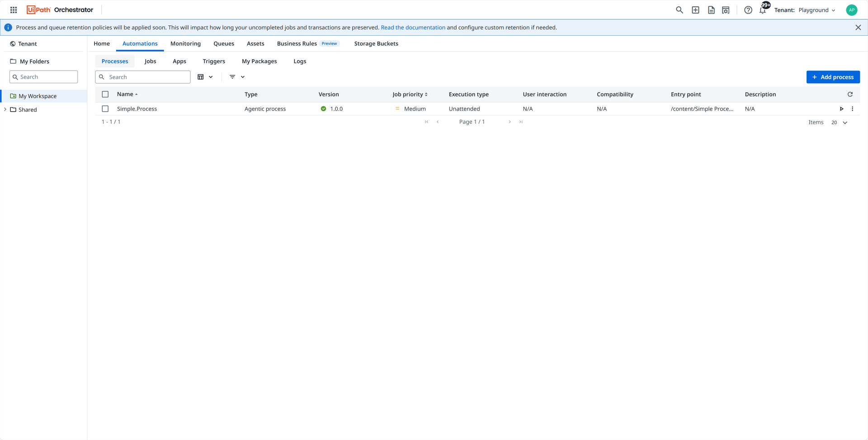Open the Tenant Playground dropdown
This screenshot has width=868, height=440.
coord(805,10)
